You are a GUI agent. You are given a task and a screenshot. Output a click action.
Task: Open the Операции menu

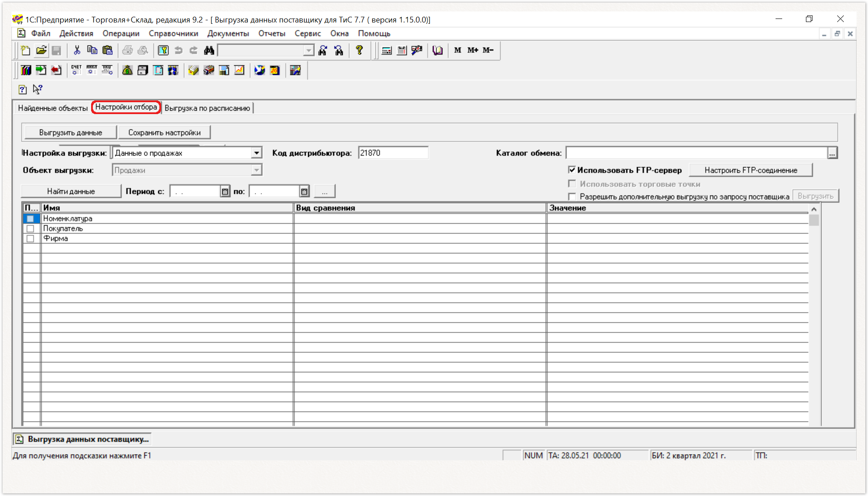[x=121, y=33]
